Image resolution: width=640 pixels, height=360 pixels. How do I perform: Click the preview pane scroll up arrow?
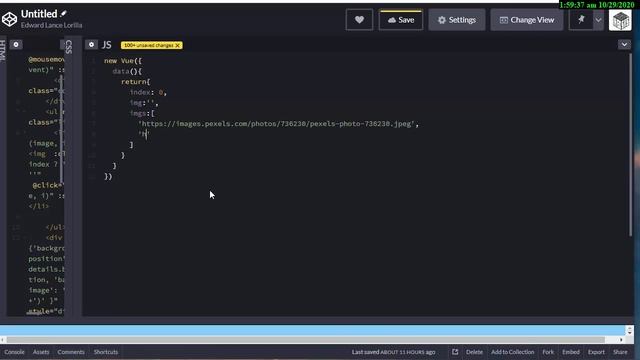click(x=629, y=328)
